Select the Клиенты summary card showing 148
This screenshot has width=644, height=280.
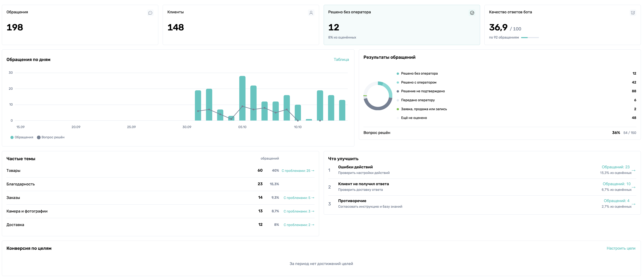click(x=241, y=25)
